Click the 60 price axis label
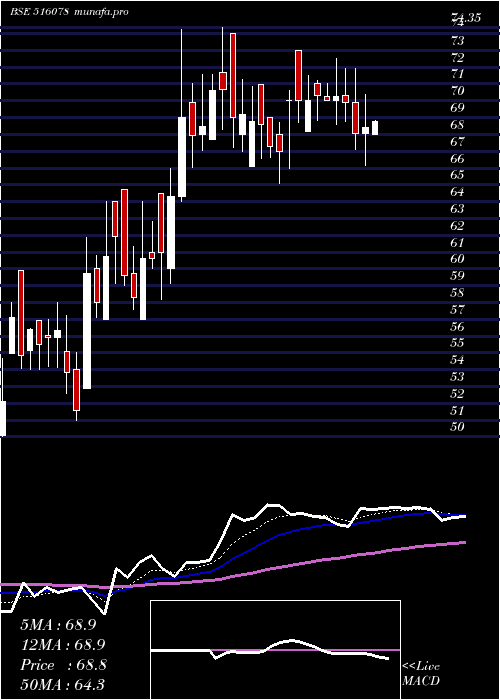Viewport: 500px width, 700px height. (x=458, y=259)
